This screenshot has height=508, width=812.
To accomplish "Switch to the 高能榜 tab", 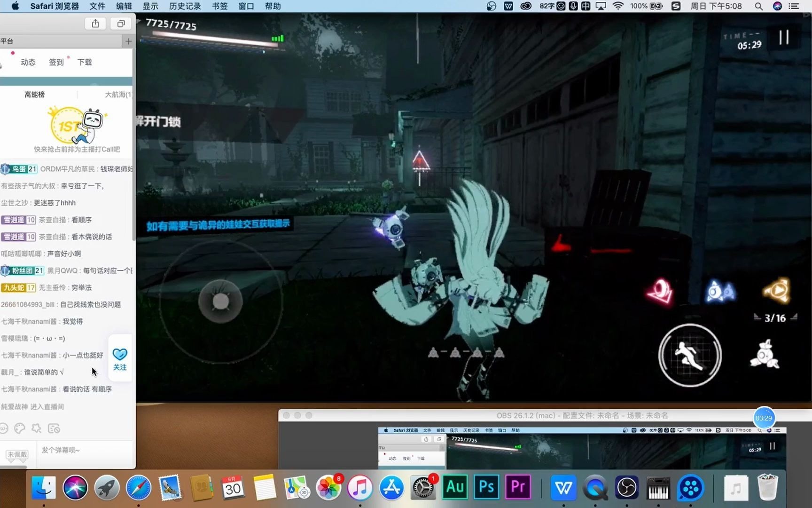I will [x=34, y=95].
